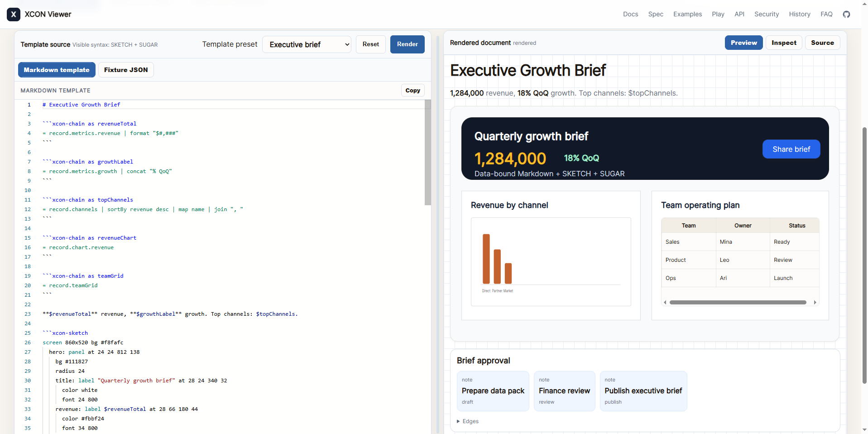Viewport: 868px width, 434px height.
Task: Click the Executive Growth Brief rendered heading
Action: (528, 71)
